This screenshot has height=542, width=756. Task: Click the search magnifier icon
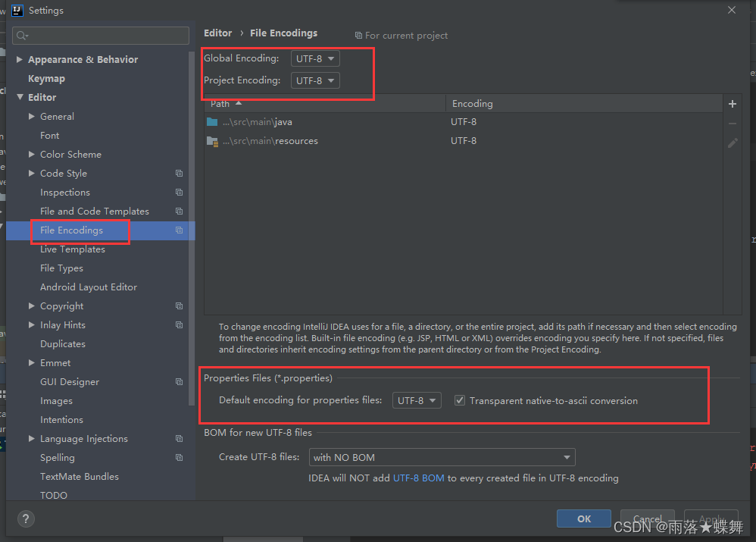(22, 36)
